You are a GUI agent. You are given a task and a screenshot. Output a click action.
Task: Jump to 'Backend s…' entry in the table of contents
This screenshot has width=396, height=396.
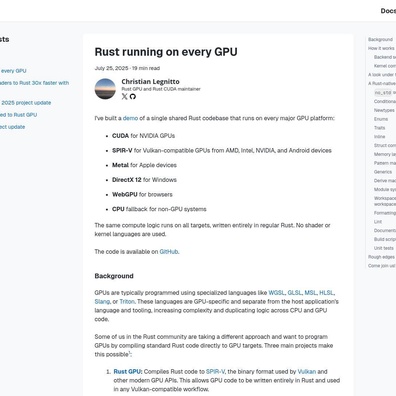pos(385,57)
